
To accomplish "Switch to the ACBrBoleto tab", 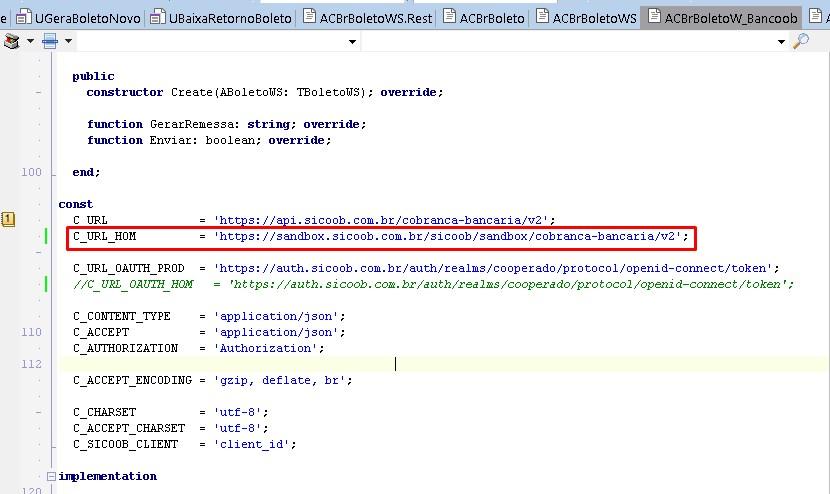I will coord(484,18).
